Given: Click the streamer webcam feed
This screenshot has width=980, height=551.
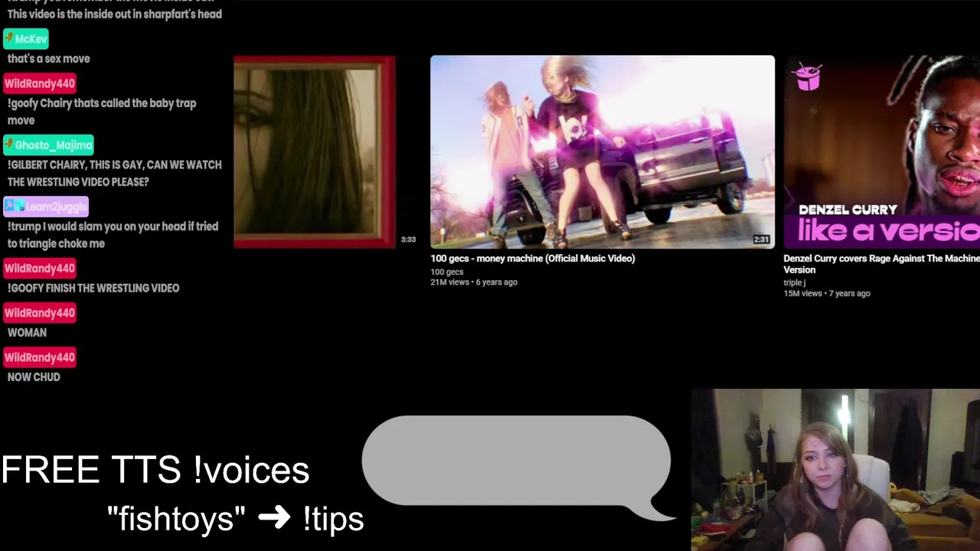Looking at the screenshot, I should click(x=835, y=470).
